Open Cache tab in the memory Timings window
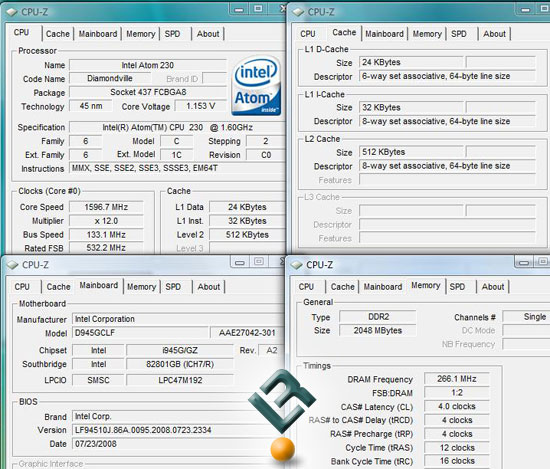 tap(343, 287)
